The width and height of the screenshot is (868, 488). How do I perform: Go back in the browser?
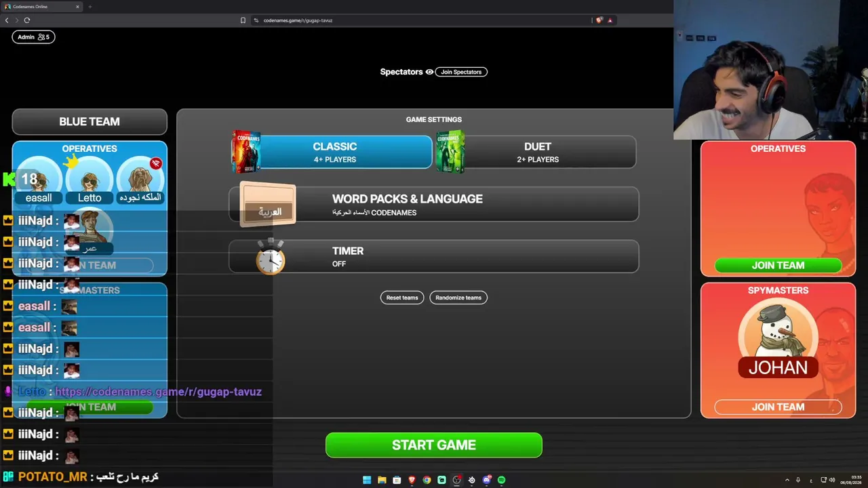click(7, 20)
